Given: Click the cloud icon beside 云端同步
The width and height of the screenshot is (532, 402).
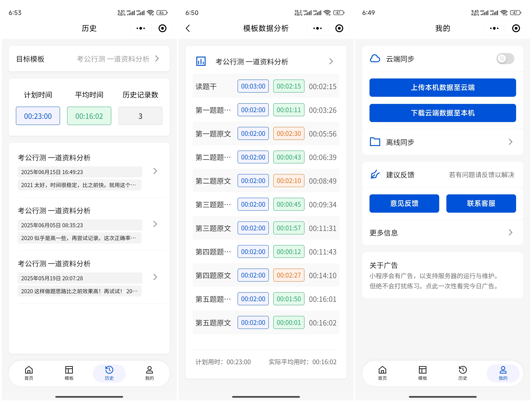Looking at the screenshot, I should [375, 59].
